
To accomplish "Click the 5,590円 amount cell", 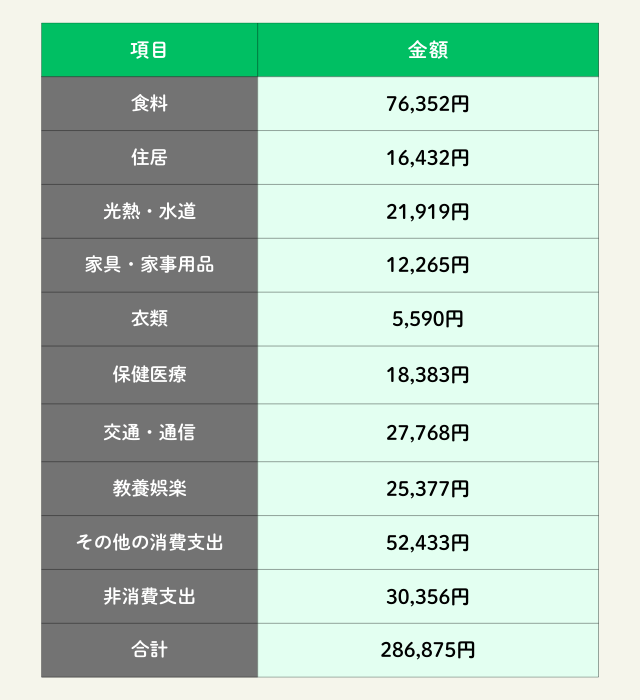I will pos(428,319).
